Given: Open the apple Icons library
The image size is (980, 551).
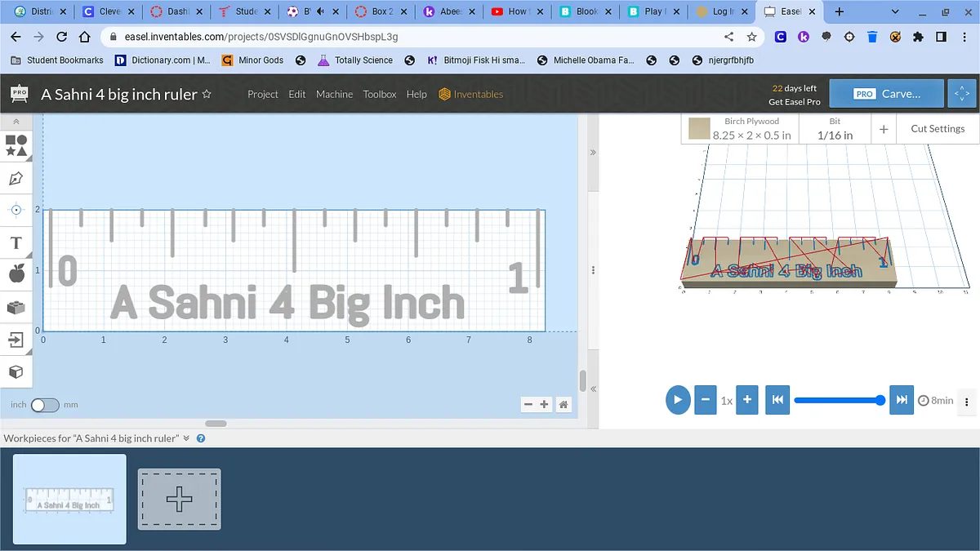Looking at the screenshot, I should (16, 274).
